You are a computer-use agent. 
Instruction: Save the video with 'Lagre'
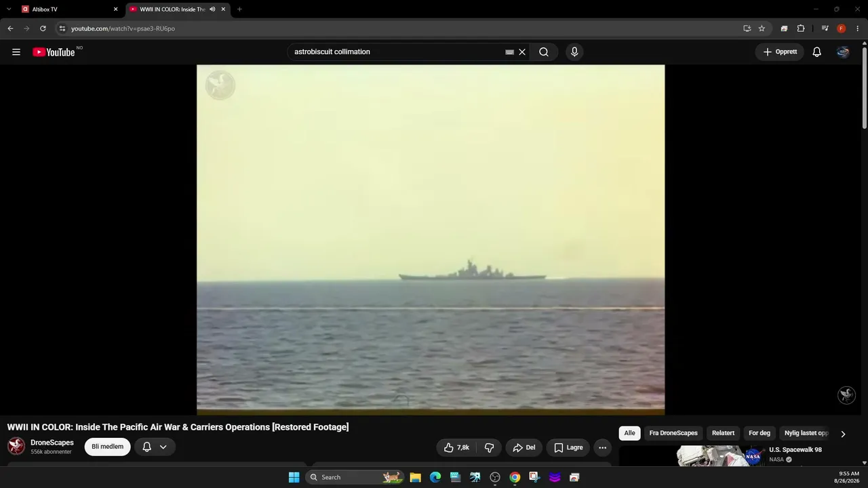568,447
